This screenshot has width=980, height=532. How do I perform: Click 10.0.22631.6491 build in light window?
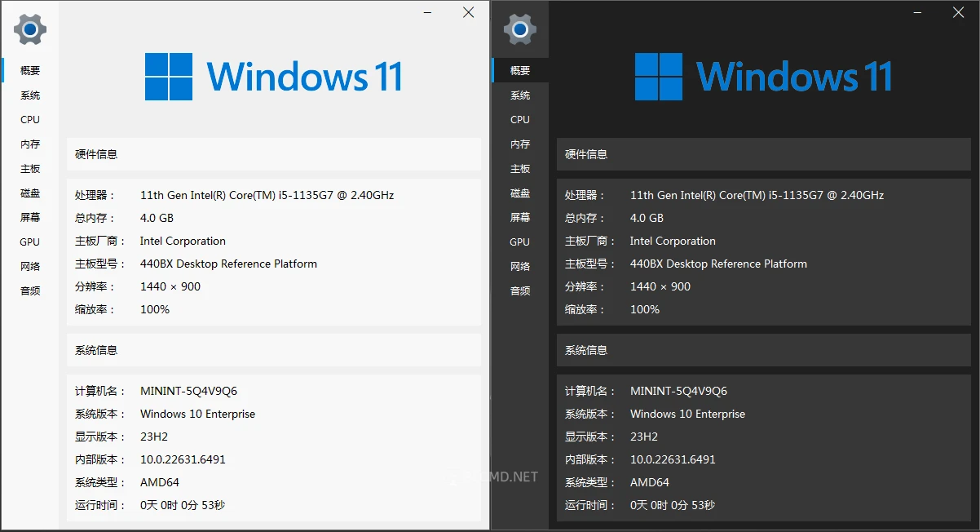(x=183, y=460)
